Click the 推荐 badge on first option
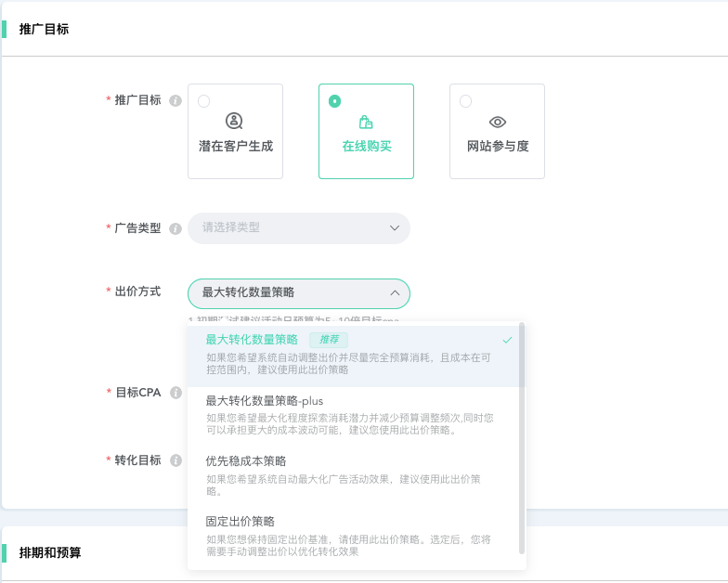The height and width of the screenshot is (583, 728). point(329,340)
